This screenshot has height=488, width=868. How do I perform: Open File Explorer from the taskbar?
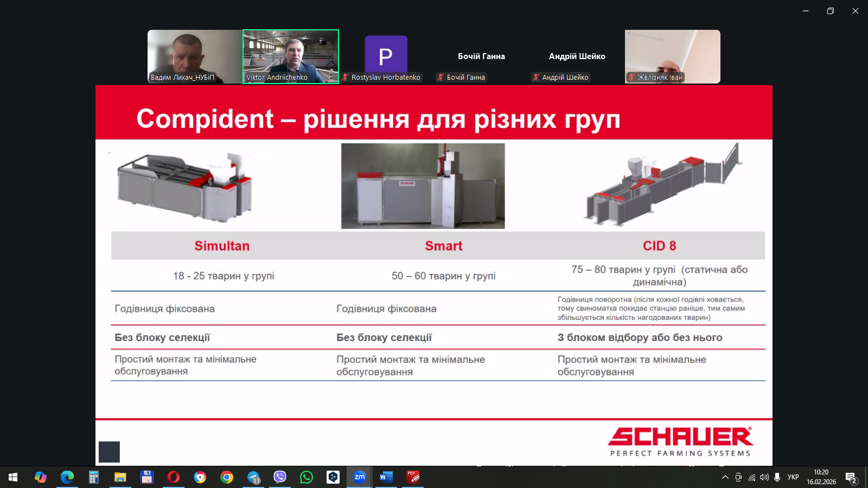tap(120, 477)
